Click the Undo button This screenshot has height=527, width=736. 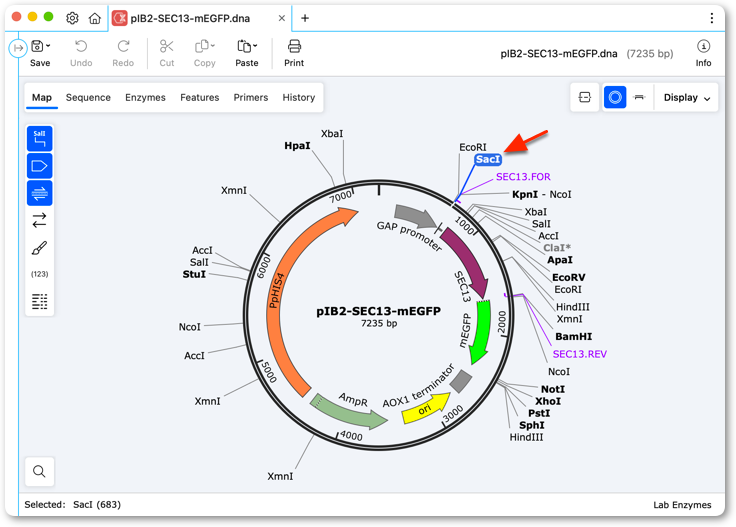tap(81, 53)
